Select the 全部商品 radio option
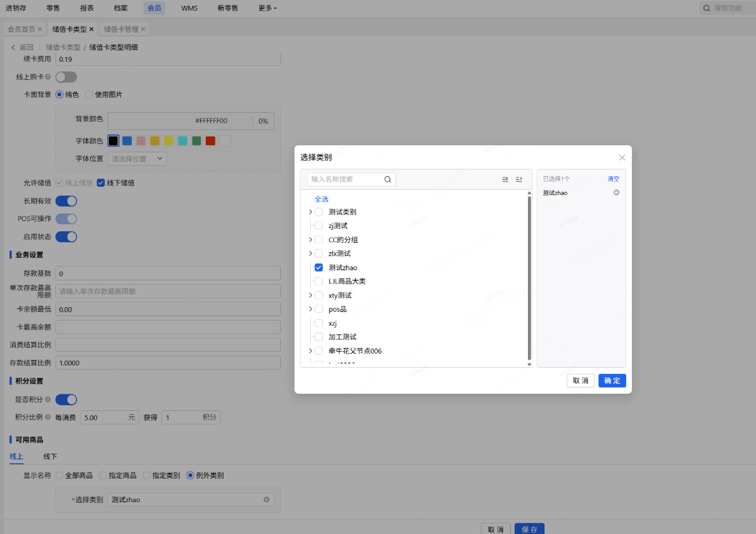756x534 pixels. (59, 475)
